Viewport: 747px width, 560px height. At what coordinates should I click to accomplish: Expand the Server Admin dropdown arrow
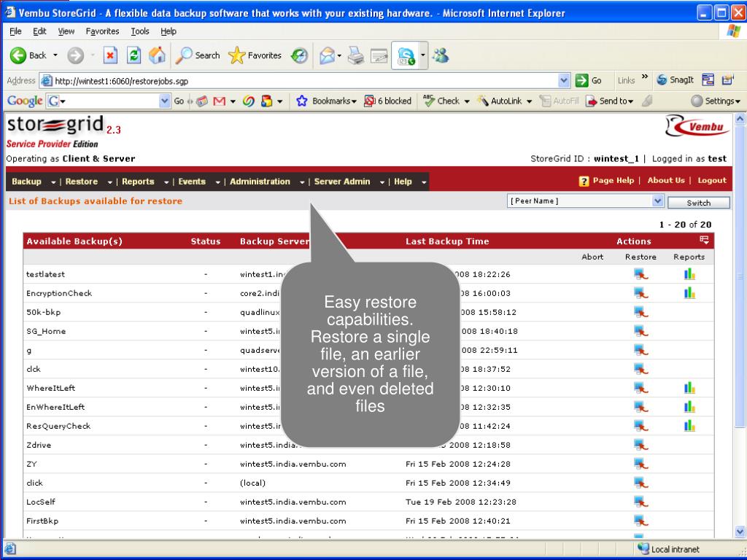coord(382,182)
